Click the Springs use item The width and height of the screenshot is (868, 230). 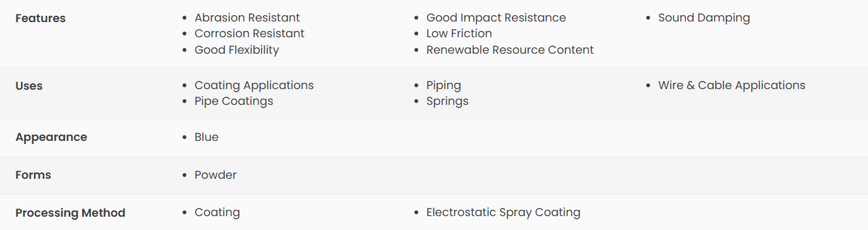(x=447, y=101)
